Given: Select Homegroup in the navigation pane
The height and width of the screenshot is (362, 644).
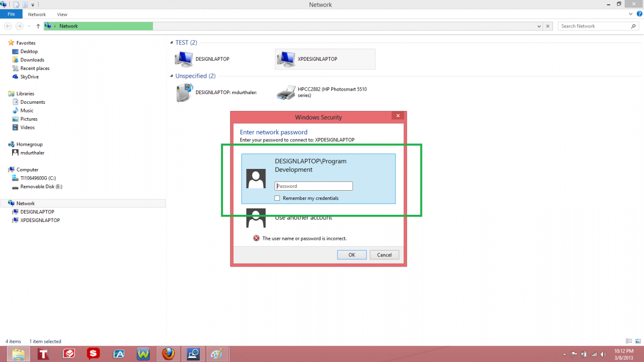Looking at the screenshot, I should tap(25, 144).
